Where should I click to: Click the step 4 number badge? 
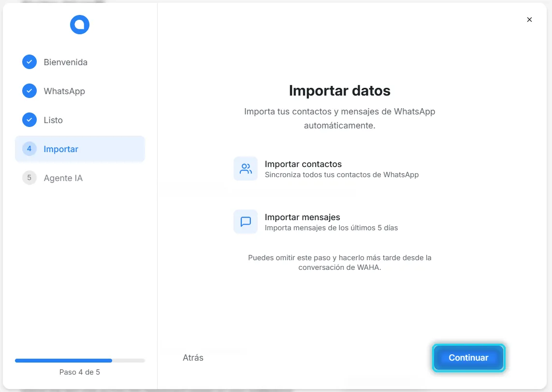click(x=29, y=149)
